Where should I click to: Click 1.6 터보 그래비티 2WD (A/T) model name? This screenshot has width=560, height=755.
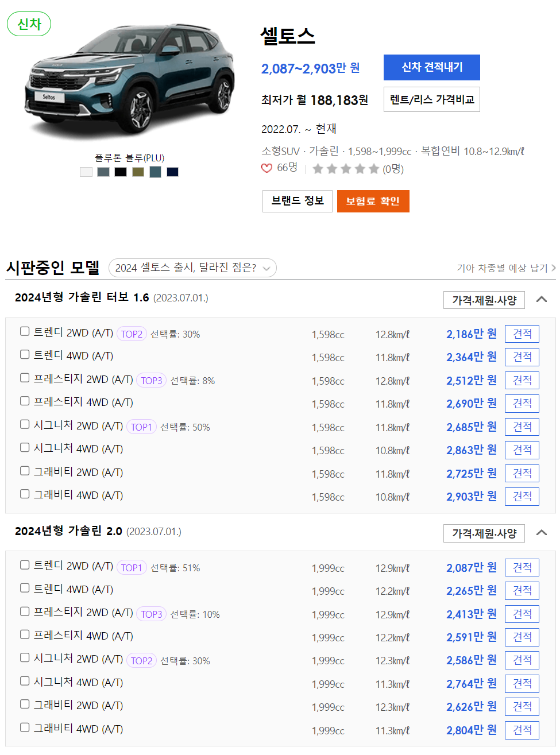tap(78, 473)
